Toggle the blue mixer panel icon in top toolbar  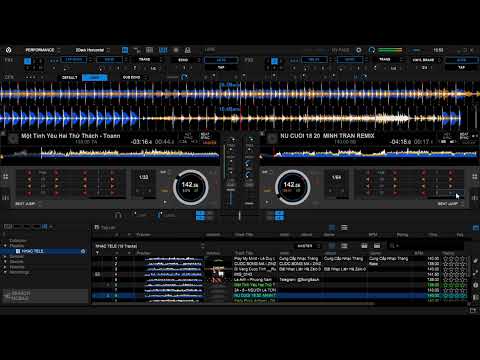[163, 50]
